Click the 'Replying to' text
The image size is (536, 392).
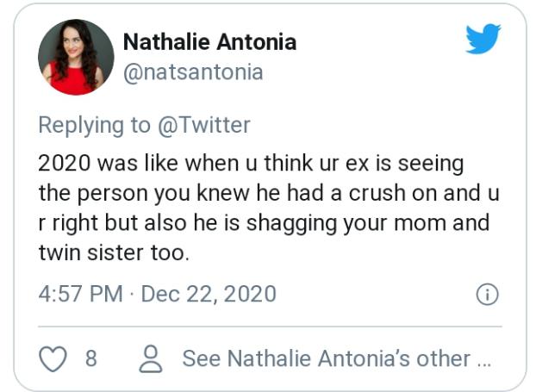(94, 125)
